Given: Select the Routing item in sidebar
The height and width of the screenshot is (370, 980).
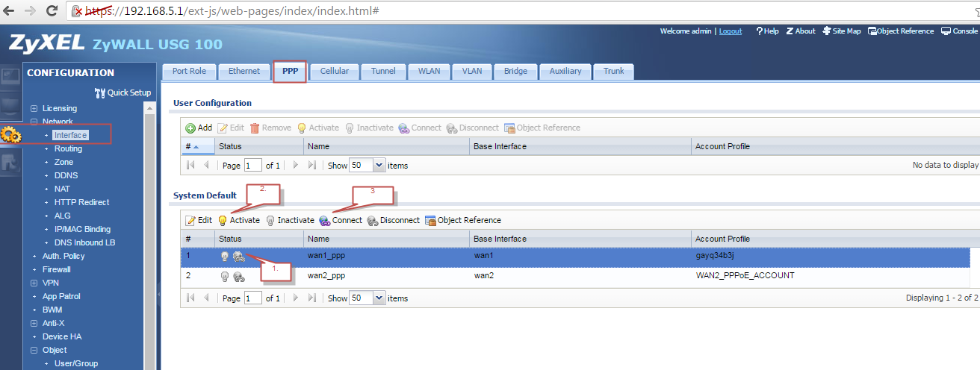Looking at the screenshot, I should click(68, 148).
